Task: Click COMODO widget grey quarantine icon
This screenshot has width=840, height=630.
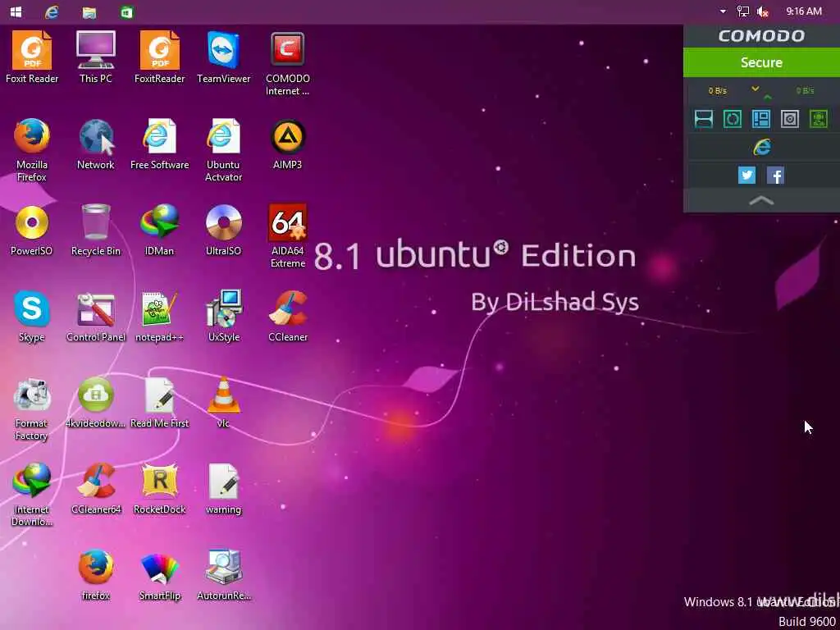Action: tap(790, 119)
